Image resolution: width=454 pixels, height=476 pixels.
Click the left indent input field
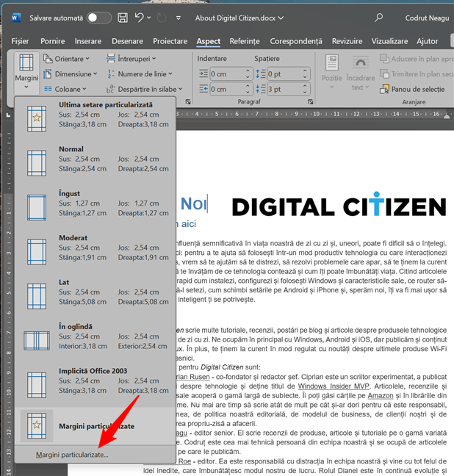pos(228,73)
